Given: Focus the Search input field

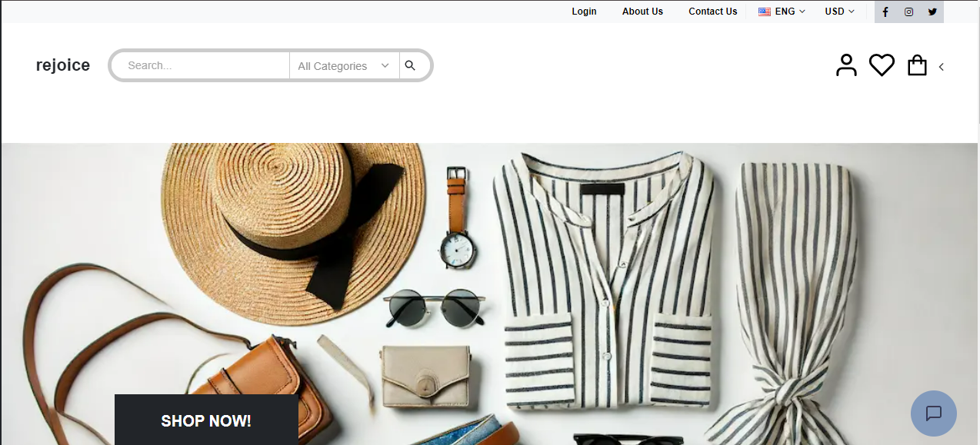Looking at the screenshot, I should pos(202,65).
